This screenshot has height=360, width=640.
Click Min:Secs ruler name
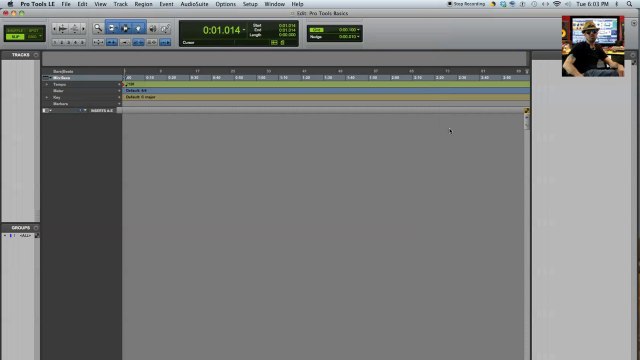62,78
